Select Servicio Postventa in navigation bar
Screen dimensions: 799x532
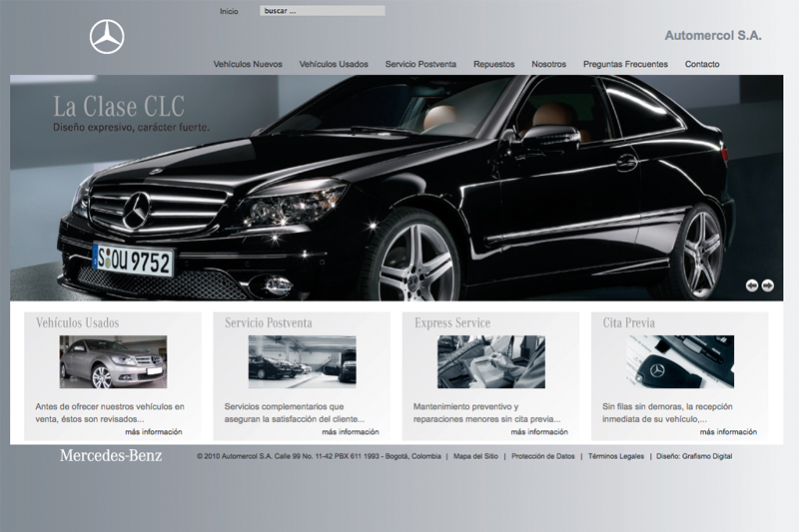[420, 64]
